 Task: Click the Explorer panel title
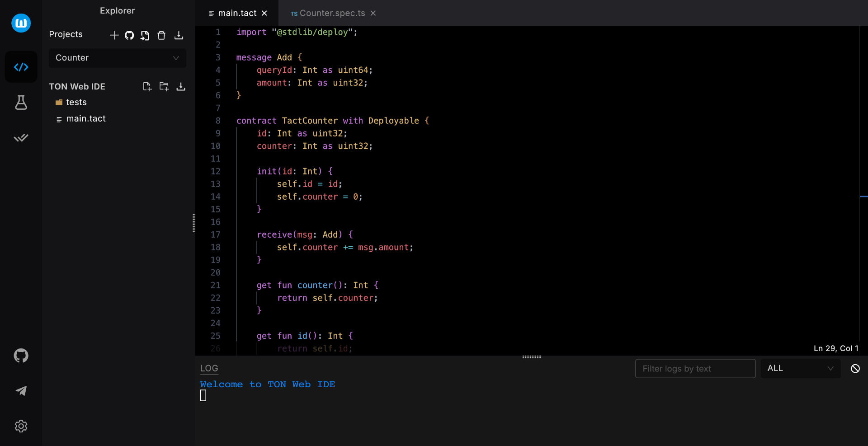click(x=117, y=11)
